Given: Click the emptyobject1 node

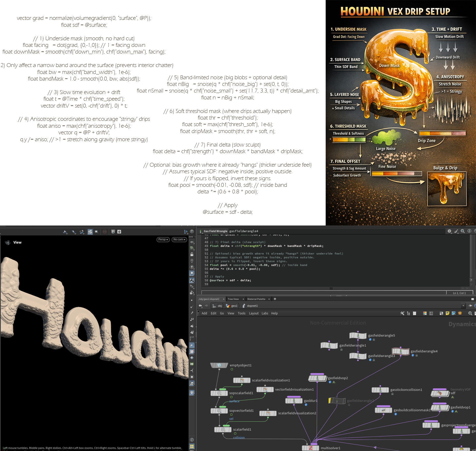Looking at the screenshot, I should pos(219,365).
